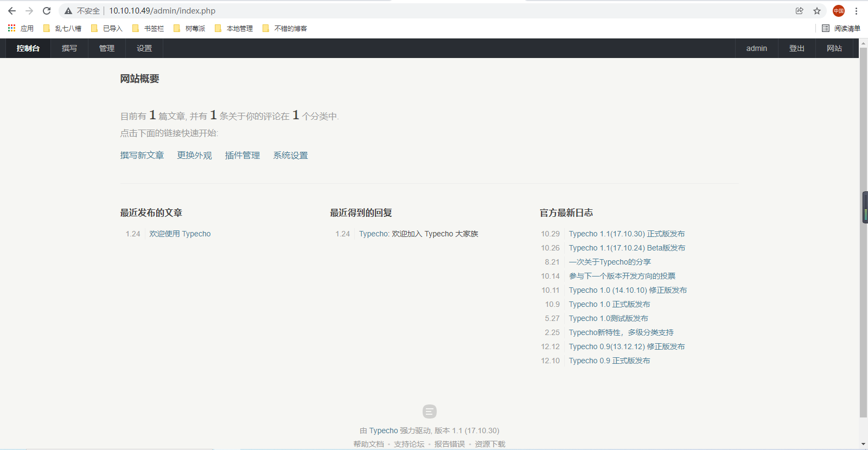Viewport: 868px width, 450px height.
Task: Open the 报告错误 footer link
Action: pos(450,444)
